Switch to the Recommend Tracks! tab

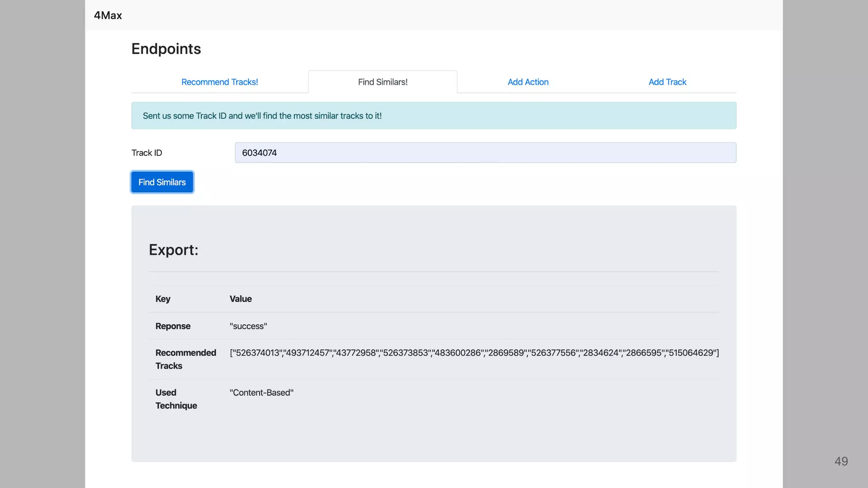point(220,82)
